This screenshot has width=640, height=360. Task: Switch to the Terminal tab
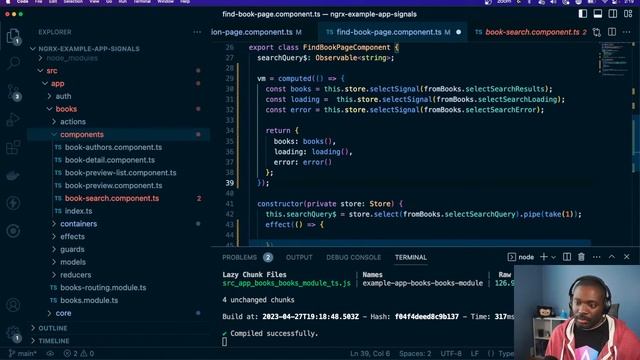pos(411,257)
